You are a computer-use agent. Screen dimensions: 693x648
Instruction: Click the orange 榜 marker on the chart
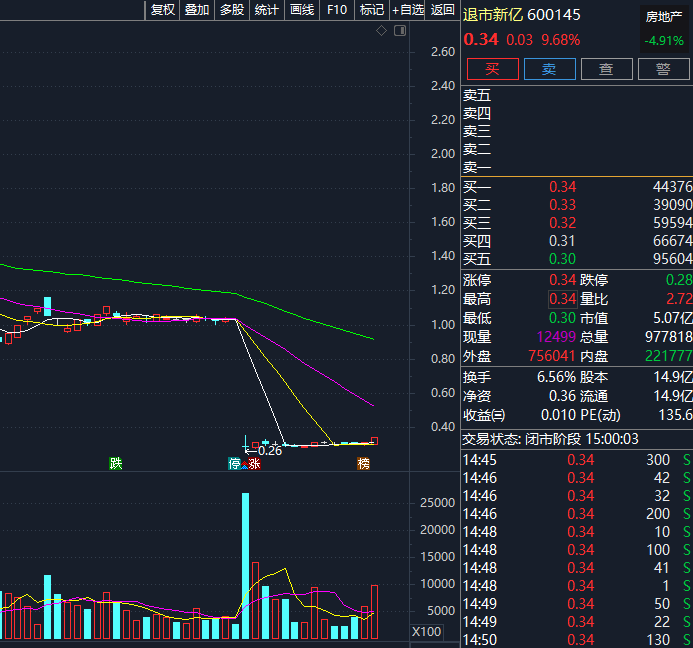pos(363,463)
